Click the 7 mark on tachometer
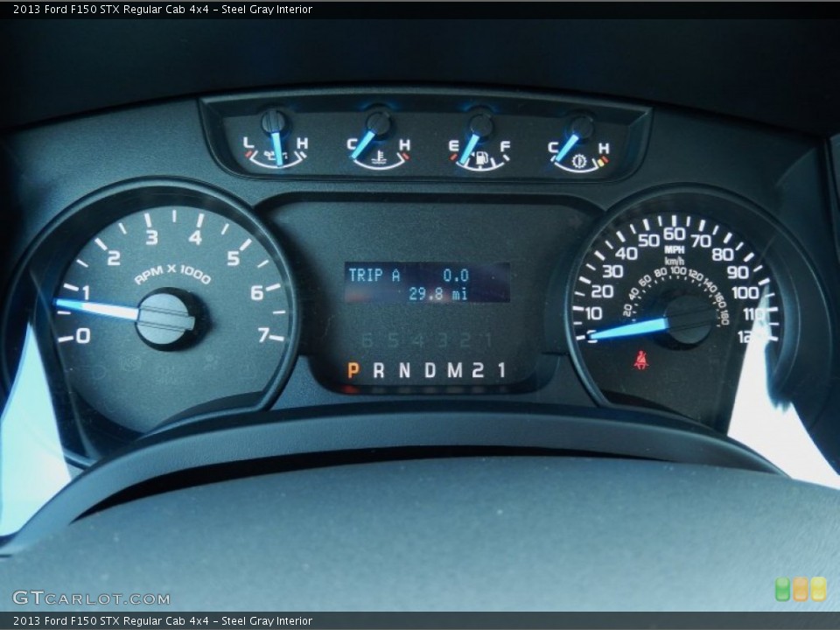Image resolution: width=840 pixels, height=630 pixels. pos(262,335)
